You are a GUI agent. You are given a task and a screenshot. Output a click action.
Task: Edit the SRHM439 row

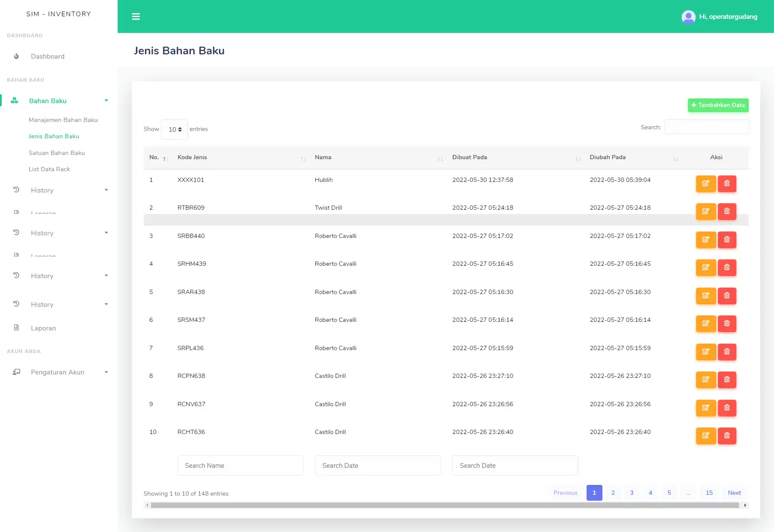(706, 267)
